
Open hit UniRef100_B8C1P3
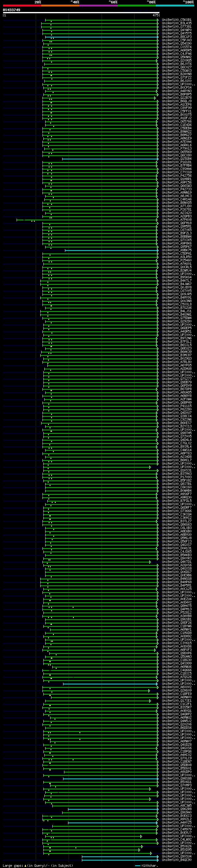[x=176, y=37]
